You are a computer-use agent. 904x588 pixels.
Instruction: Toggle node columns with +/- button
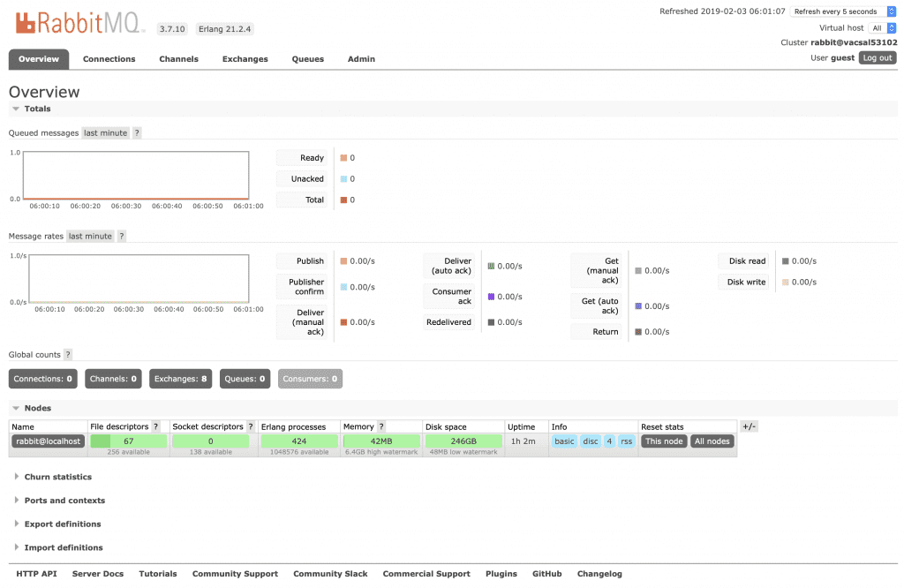749,427
